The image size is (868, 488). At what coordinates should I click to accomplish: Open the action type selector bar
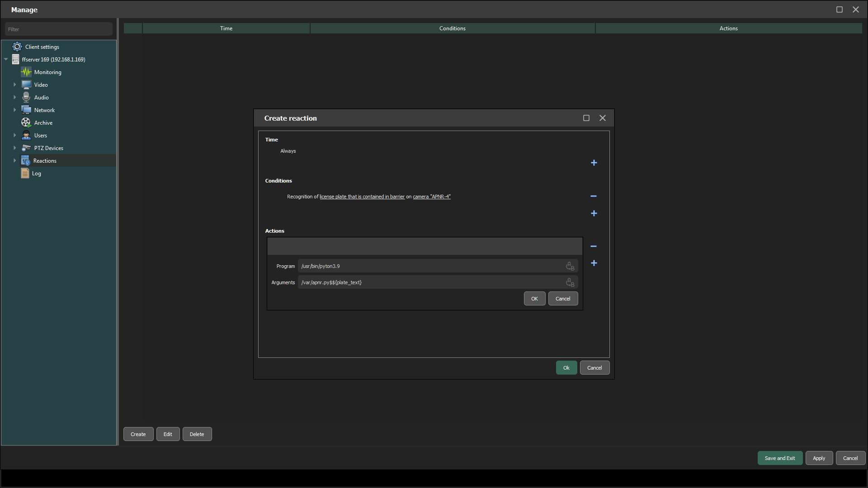425,246
